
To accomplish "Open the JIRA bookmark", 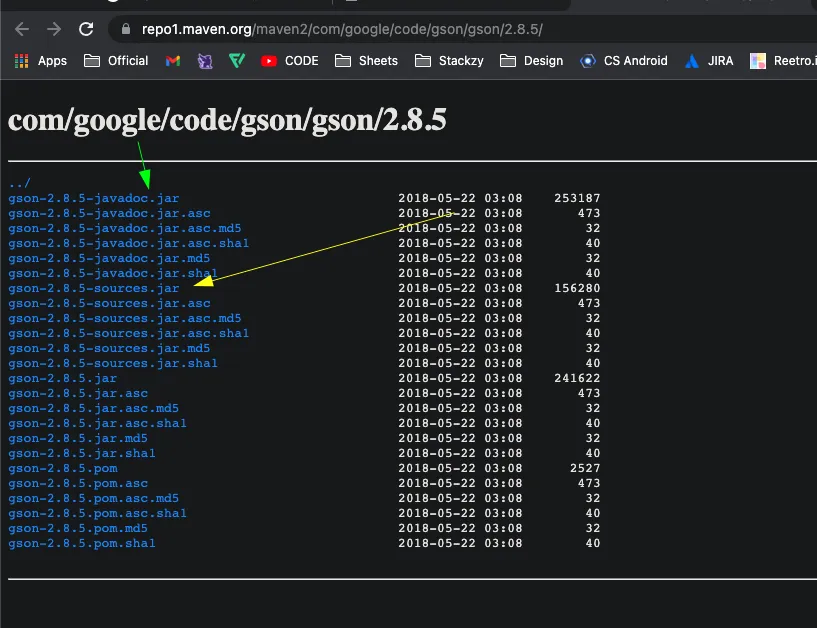I will tap(709, 61).
